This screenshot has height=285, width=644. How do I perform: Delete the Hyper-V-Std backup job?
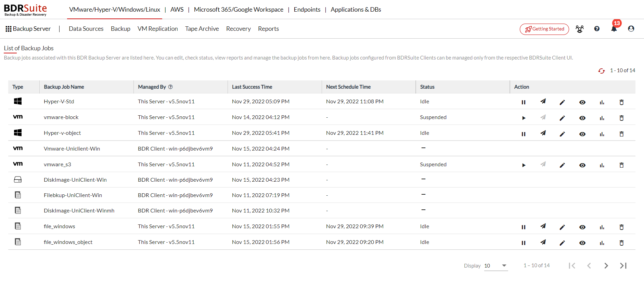(621, 102)
